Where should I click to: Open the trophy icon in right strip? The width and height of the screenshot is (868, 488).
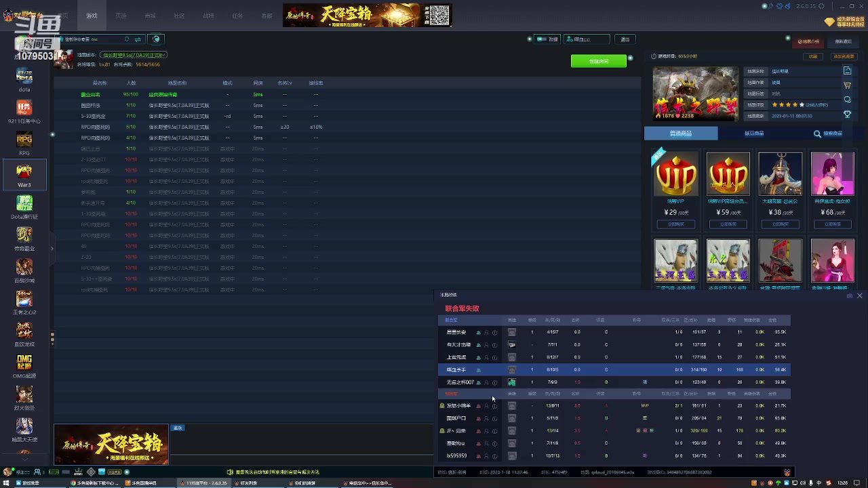(847, 115)
